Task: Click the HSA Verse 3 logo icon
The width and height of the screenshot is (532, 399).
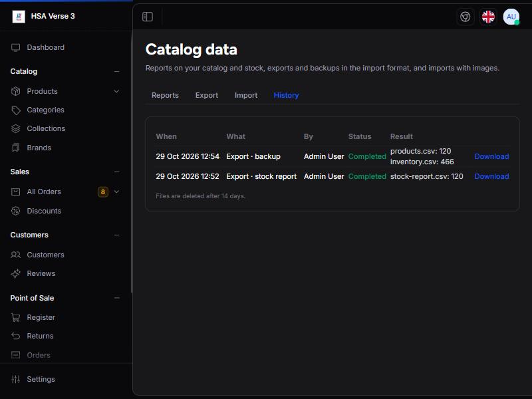Action: click(19, 16)
